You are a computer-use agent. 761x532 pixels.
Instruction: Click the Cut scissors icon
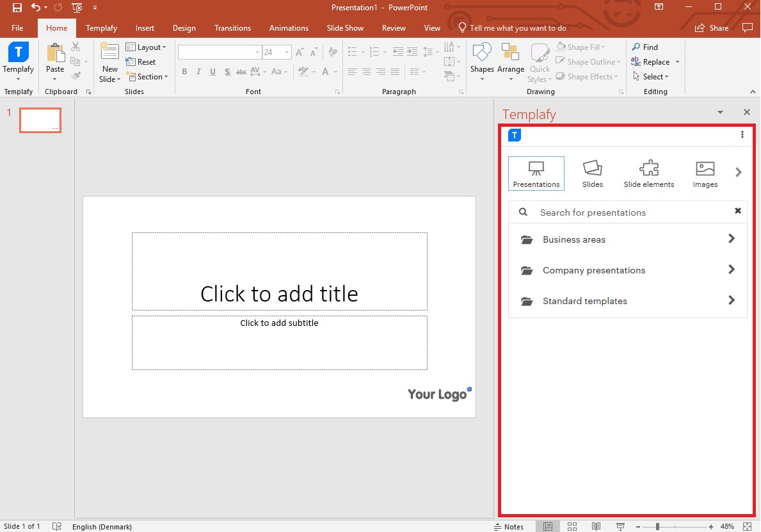point(76,47)
